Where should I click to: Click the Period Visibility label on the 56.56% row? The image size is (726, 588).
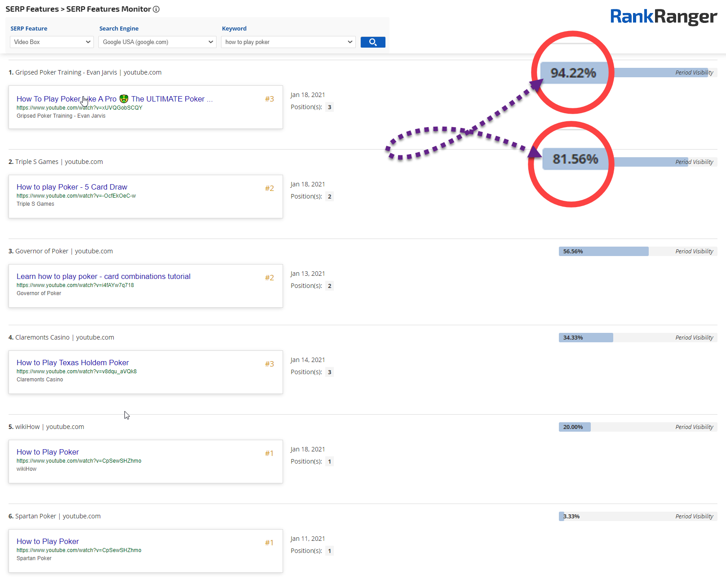coord(694,252)
